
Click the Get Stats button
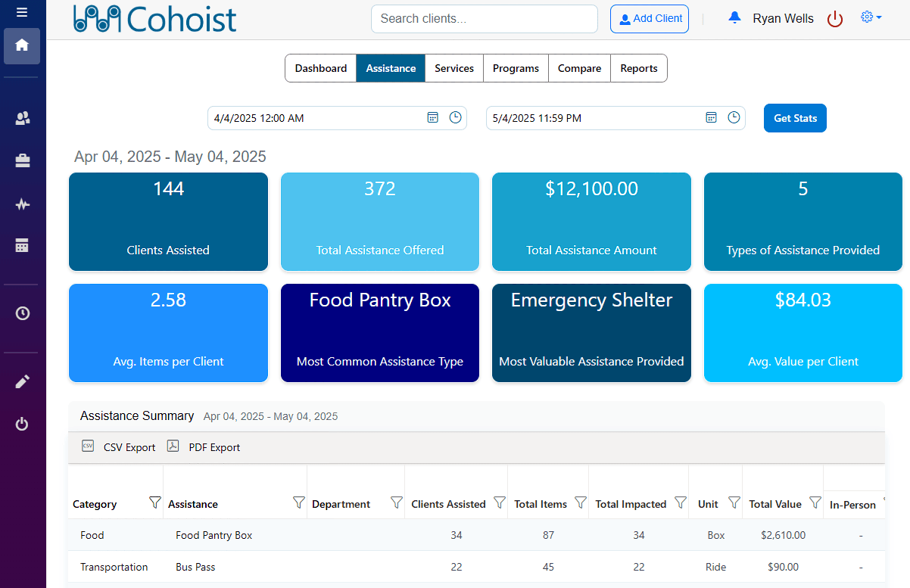pos(795,118)
